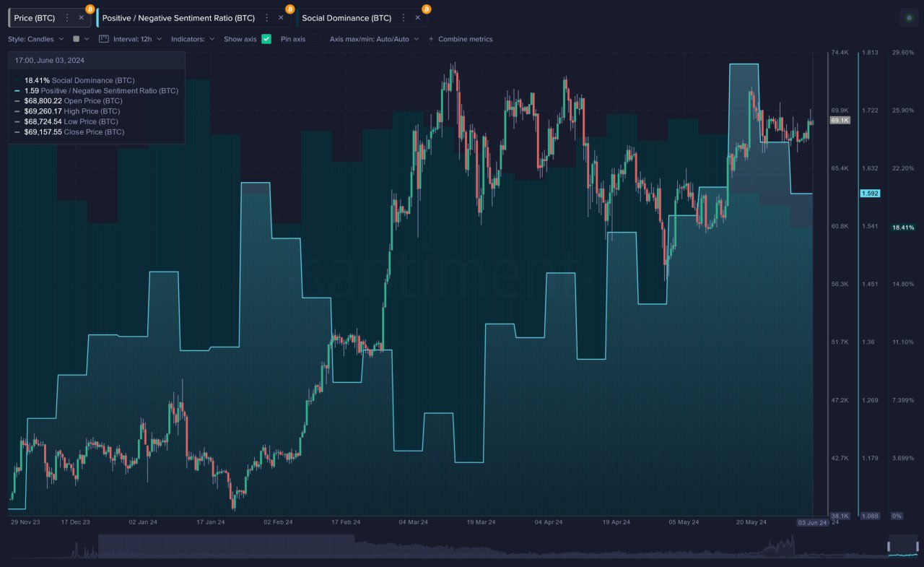Open the Interval: 12h dropdown

137,39
